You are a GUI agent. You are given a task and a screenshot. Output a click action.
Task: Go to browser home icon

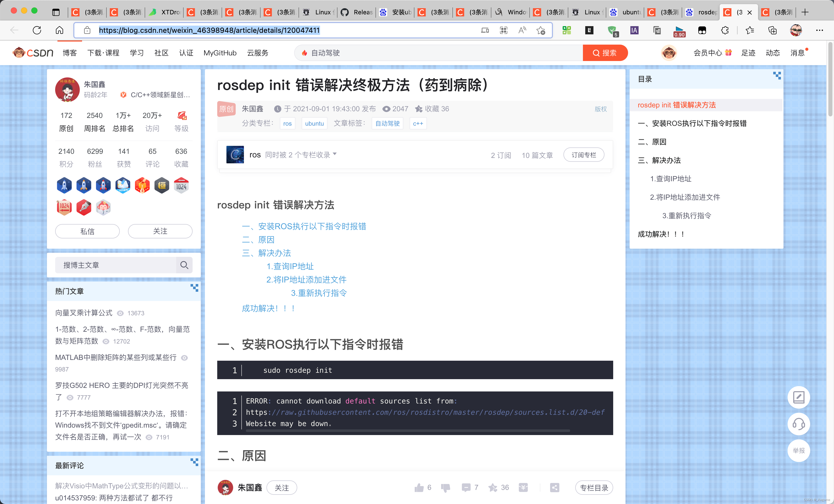pyautogui.click(x=59, y=31)
